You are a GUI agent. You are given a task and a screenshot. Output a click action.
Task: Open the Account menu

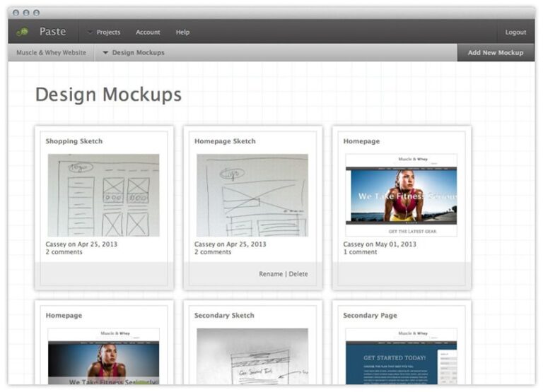click(x=148, y=32)
